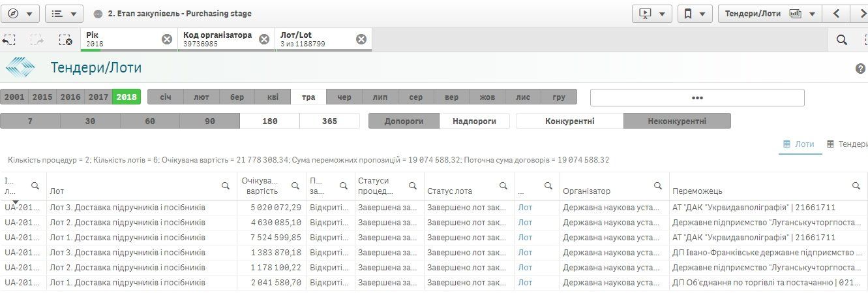Select year 2016
This screenshot has height=301, width=868.
tap(70, 97)
